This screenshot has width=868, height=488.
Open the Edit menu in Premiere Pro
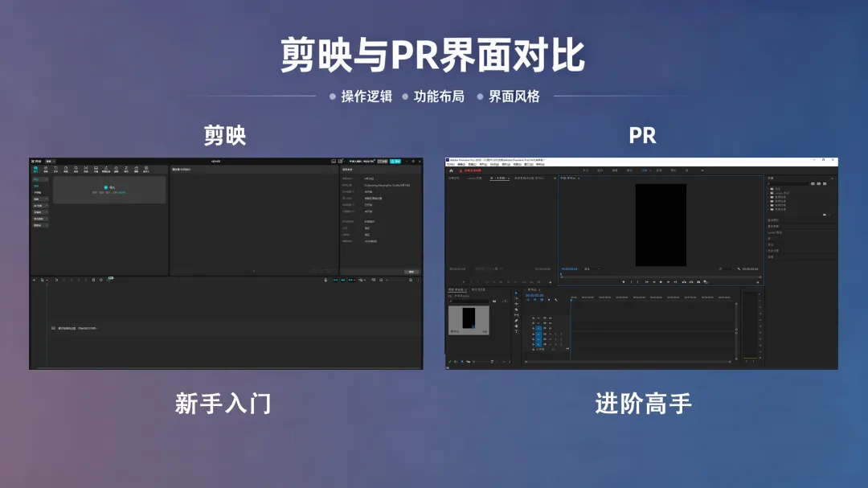(x=461, y=164)
